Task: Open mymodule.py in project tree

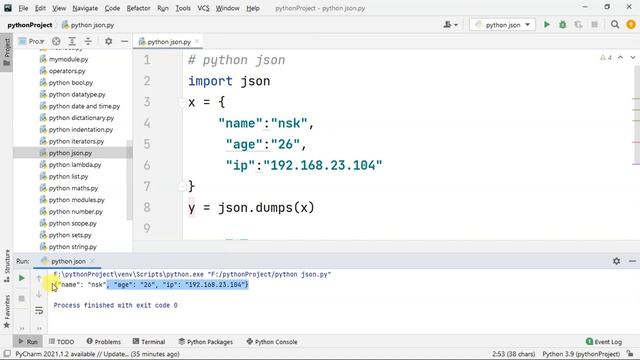Action: [x=68, y=59]
